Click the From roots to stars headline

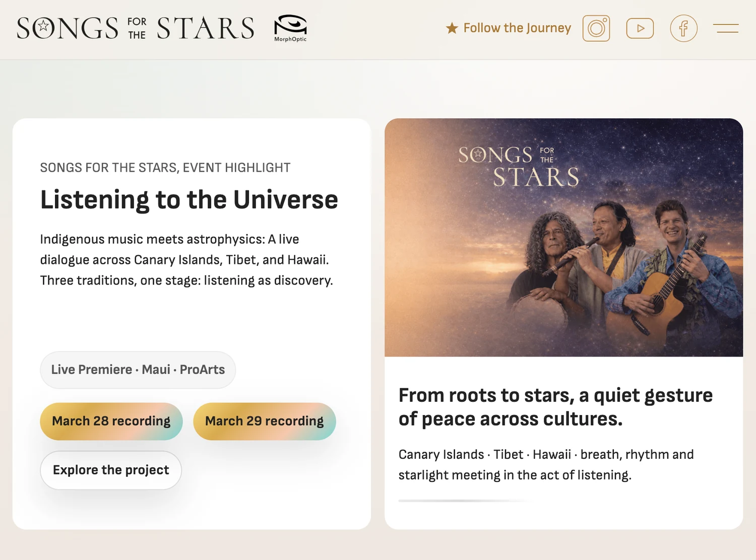pyautogui.click(x=555, y=407)
